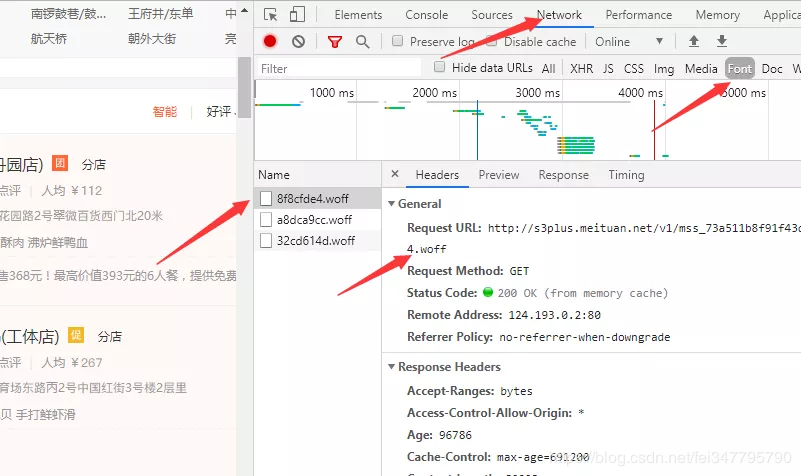Click the 促 promotion badge icon
This screenshot has width=801, height=476.
[x=76, y=335]
